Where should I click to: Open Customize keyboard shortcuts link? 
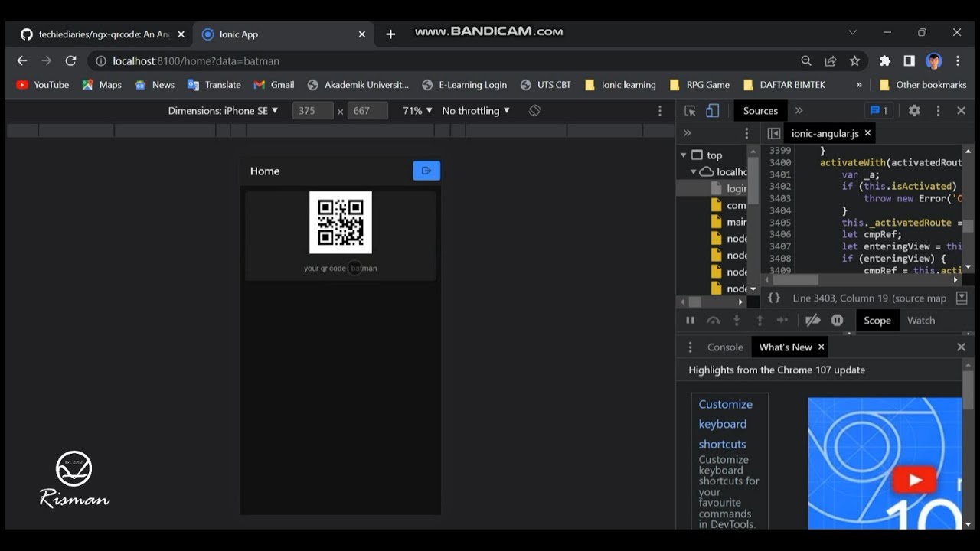725,424
